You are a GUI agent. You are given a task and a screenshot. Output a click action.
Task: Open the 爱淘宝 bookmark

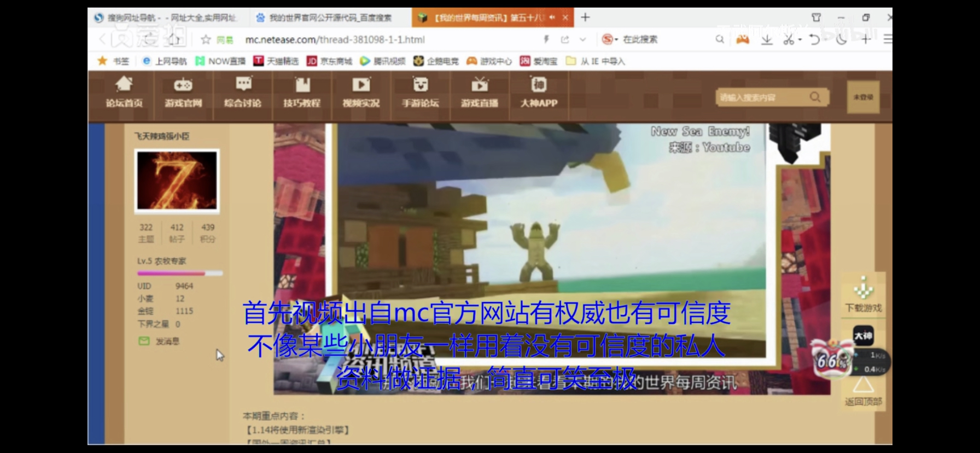point(539,61)
